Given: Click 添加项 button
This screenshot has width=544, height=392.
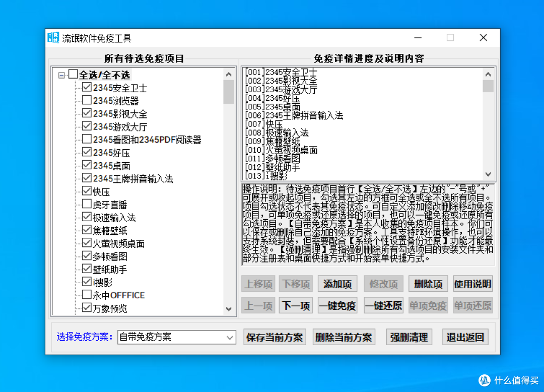Looking at the screenshot, I should [x=337, y=284].
